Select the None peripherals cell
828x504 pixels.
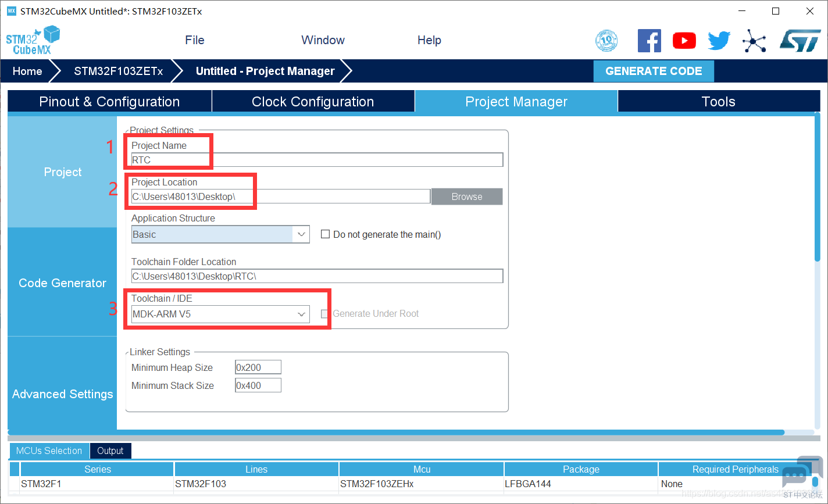(736, 484)
